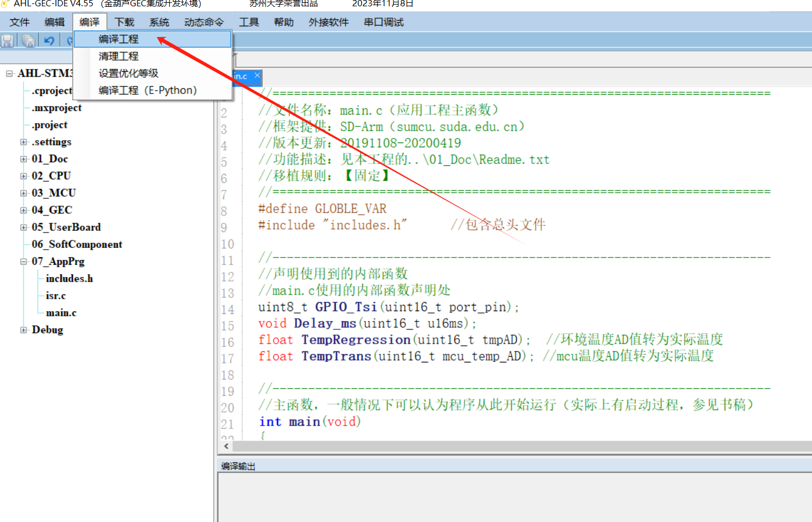The height and width of the screenshot is (522, 812).
Task: Click the editor horizontal scrollbar left arrow
Action: [226, 446]
